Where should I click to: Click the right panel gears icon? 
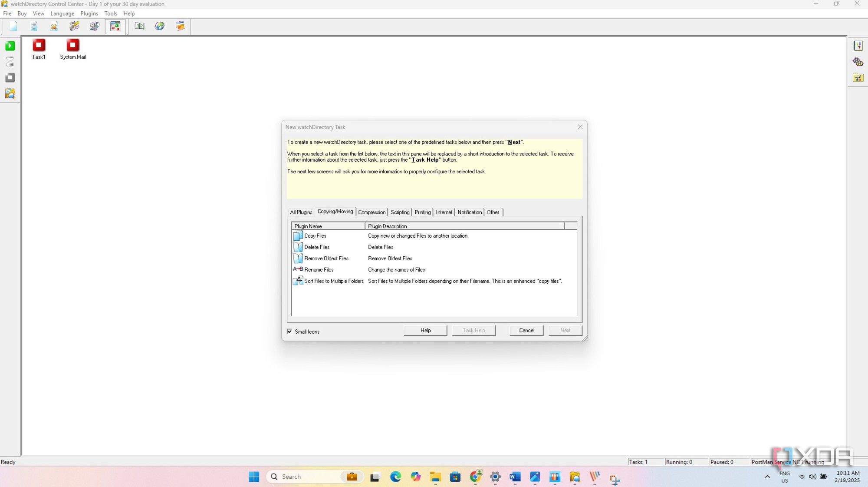click(858, 62)
